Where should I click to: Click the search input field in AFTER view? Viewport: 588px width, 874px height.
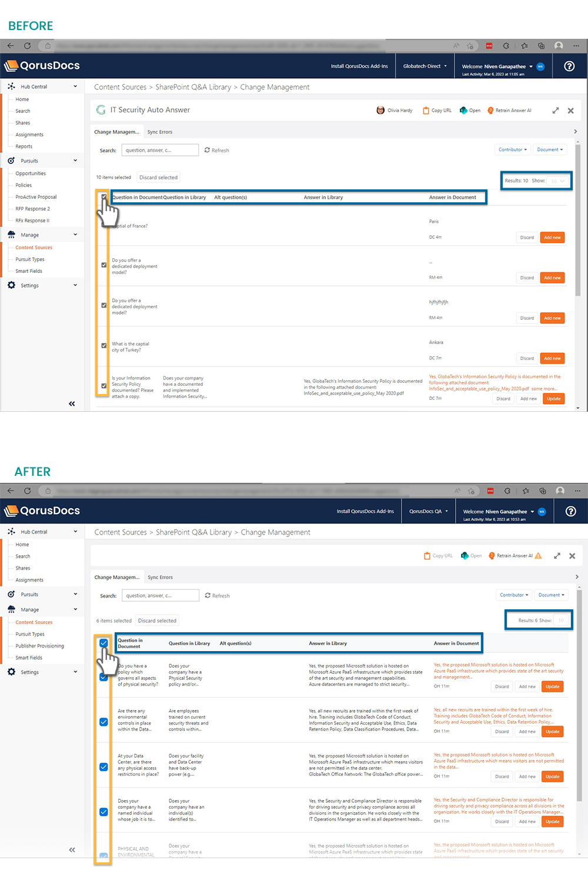(x=161, y=595)
